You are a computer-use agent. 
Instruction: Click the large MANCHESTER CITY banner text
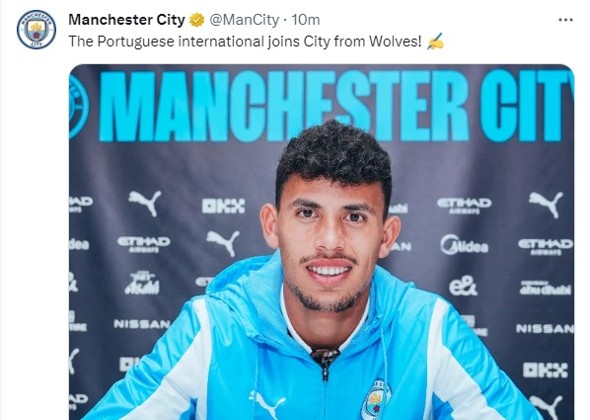pyautogui.click(x=337, y=105)
